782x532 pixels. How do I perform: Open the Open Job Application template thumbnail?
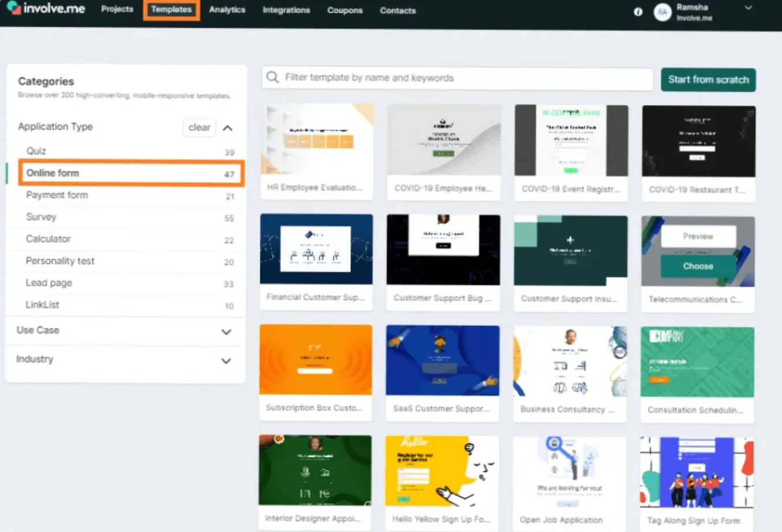[570, 472]
